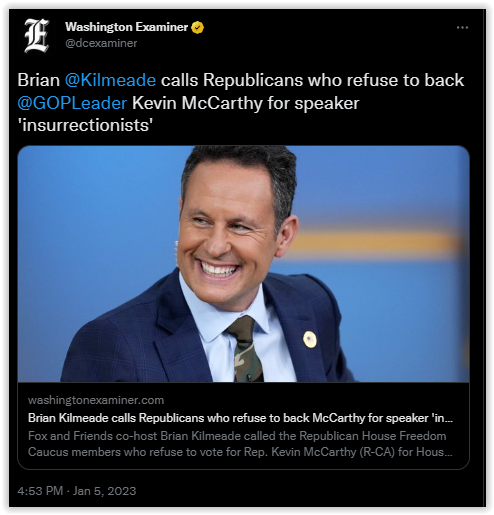Open the three-dot more options menu

tap(462, 28)
